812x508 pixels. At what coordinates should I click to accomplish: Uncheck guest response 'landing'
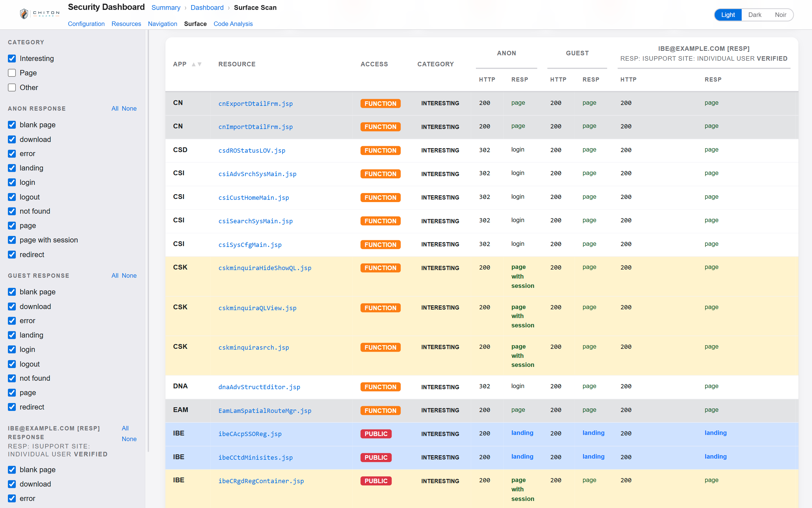click(12, 335)
